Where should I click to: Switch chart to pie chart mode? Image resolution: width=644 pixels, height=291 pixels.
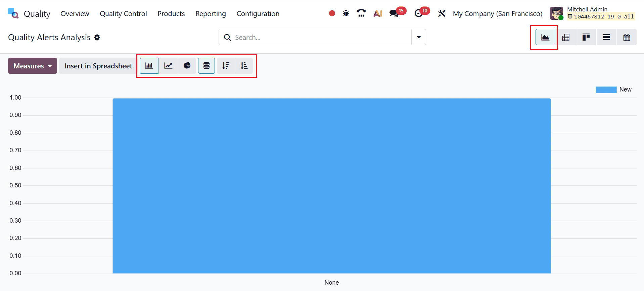pos(187,66)
